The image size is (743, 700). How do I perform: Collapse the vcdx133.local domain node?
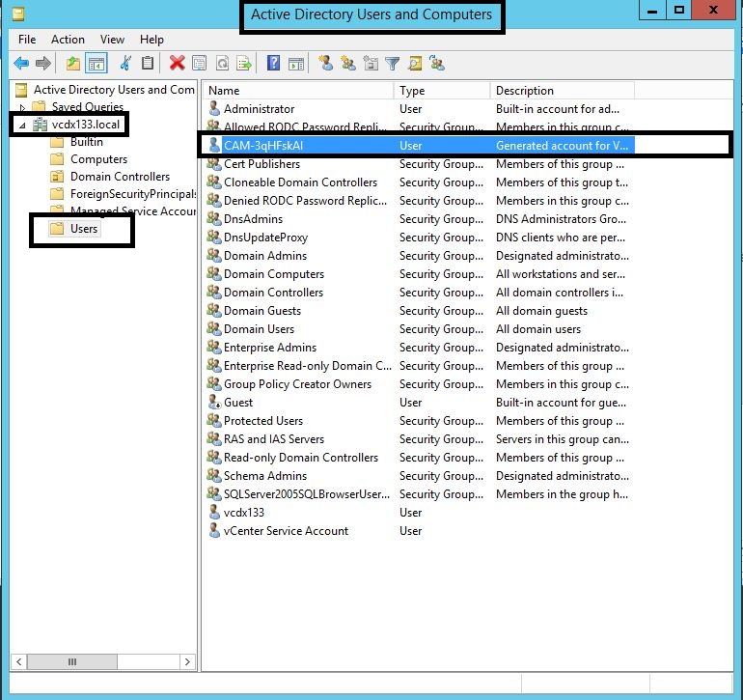pos(22,126)
